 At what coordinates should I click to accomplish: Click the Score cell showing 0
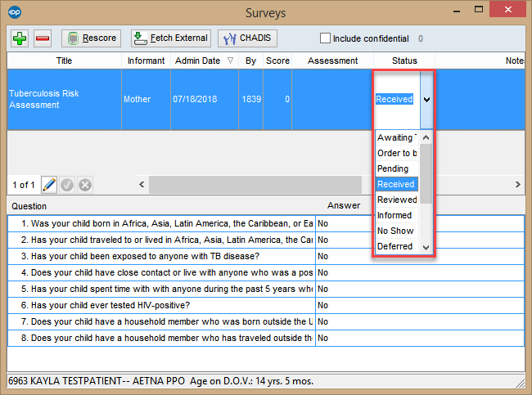click(277, 99)
